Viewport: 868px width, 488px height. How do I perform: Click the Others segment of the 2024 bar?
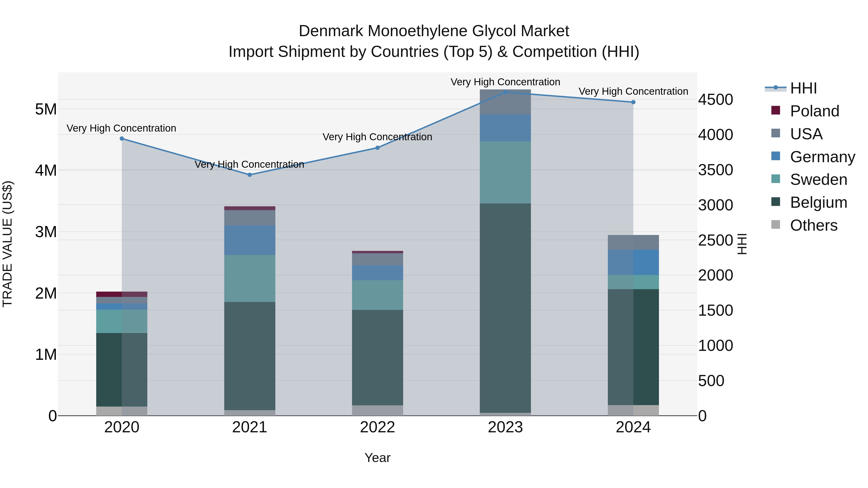tap(633, 410)
